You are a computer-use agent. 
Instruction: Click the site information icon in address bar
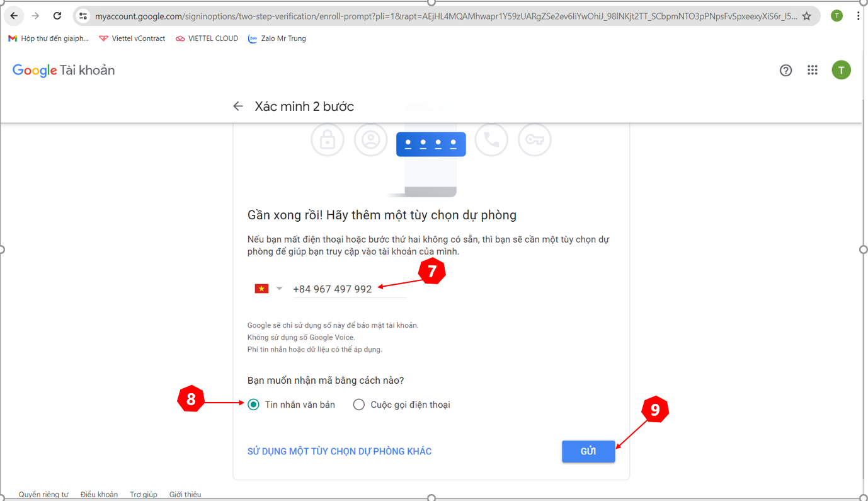click(x=83, y=16)
